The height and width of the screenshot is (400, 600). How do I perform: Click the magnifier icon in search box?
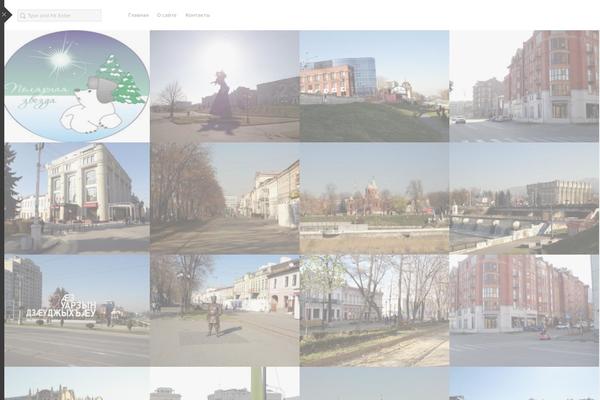click(23, 16)
